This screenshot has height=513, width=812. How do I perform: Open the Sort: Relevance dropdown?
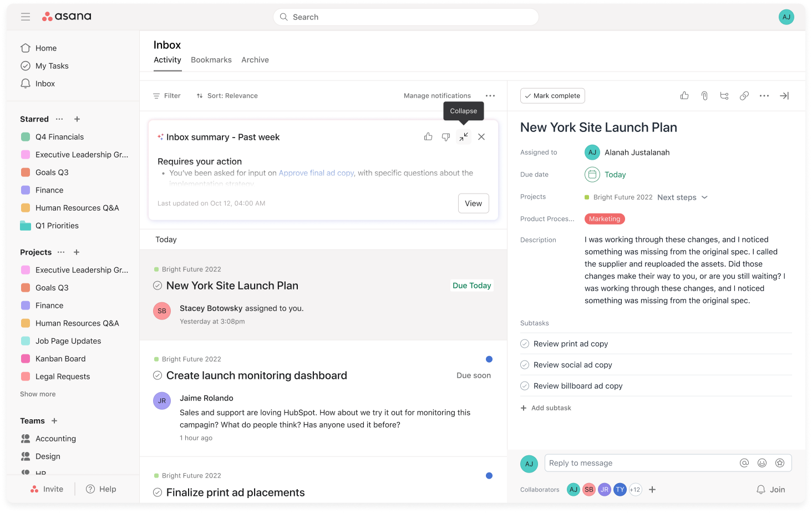tap(227, 95)
